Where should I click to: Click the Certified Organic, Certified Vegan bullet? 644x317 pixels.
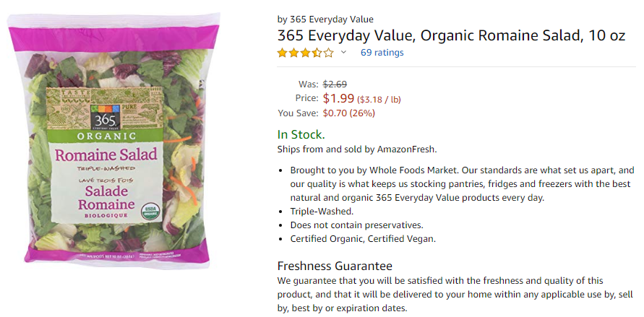pyautogui.click(x=363, y=239)
